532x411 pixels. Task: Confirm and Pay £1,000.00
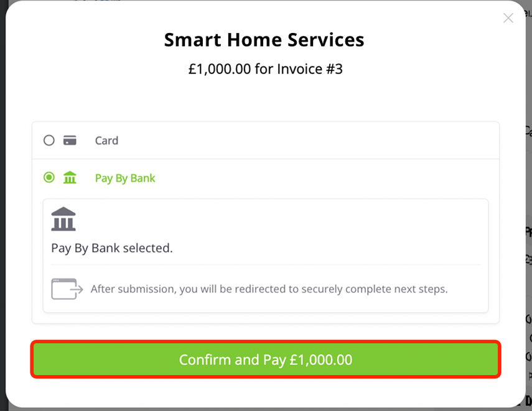tap(266, 359)
